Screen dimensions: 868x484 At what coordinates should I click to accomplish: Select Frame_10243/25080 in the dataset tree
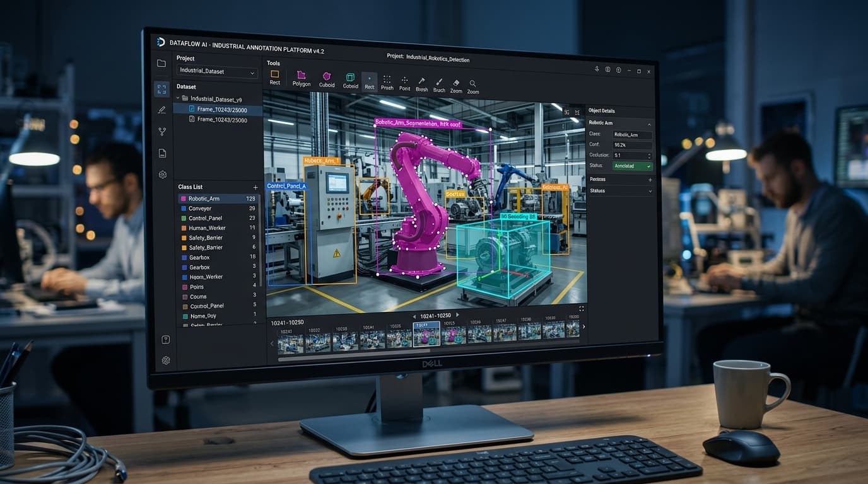pyautogui.click(x=218, y=119)
